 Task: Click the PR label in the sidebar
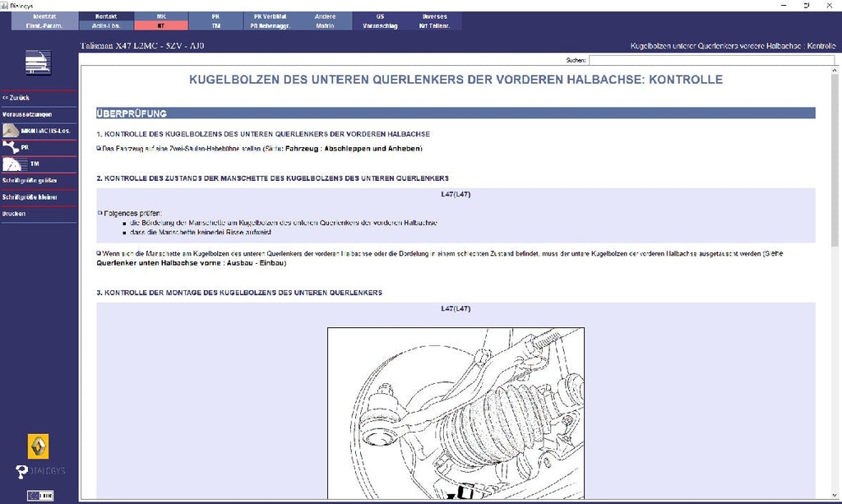click(x=25, y=147)
